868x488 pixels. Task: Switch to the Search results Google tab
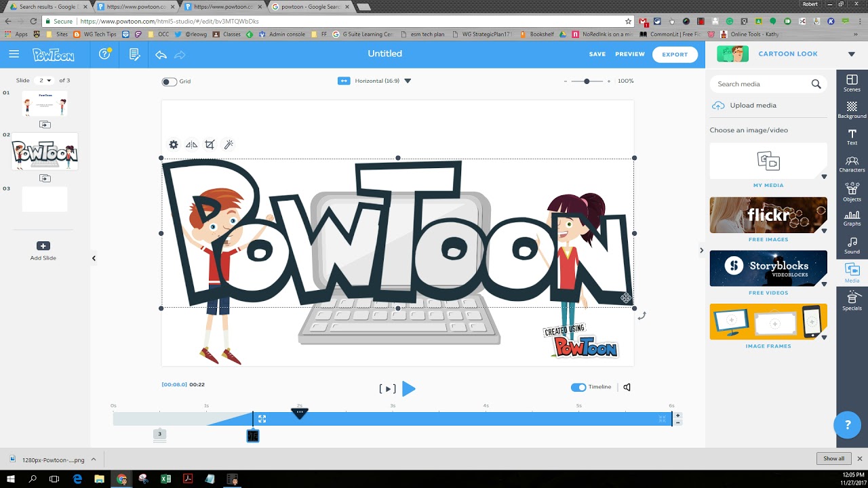(x=47, y=7)
